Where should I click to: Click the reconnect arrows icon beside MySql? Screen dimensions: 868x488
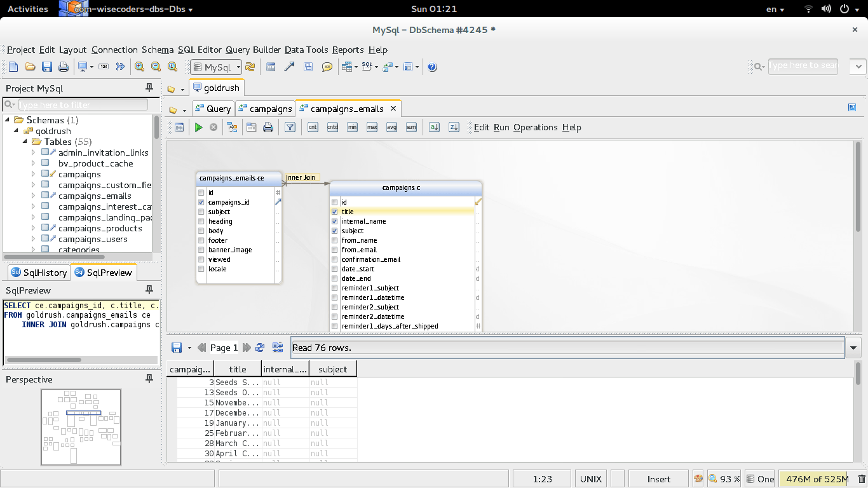click(x=250, y=67)
